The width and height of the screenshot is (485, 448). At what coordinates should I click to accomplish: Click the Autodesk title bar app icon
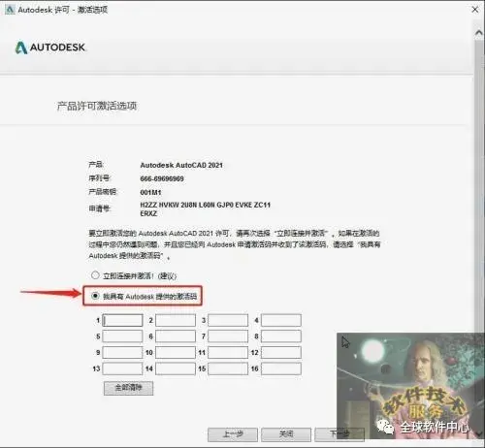(10, 10)
